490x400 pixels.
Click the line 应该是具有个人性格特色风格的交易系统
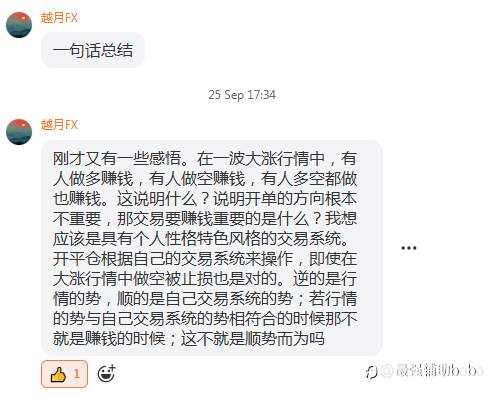click(x=201, y=239)
